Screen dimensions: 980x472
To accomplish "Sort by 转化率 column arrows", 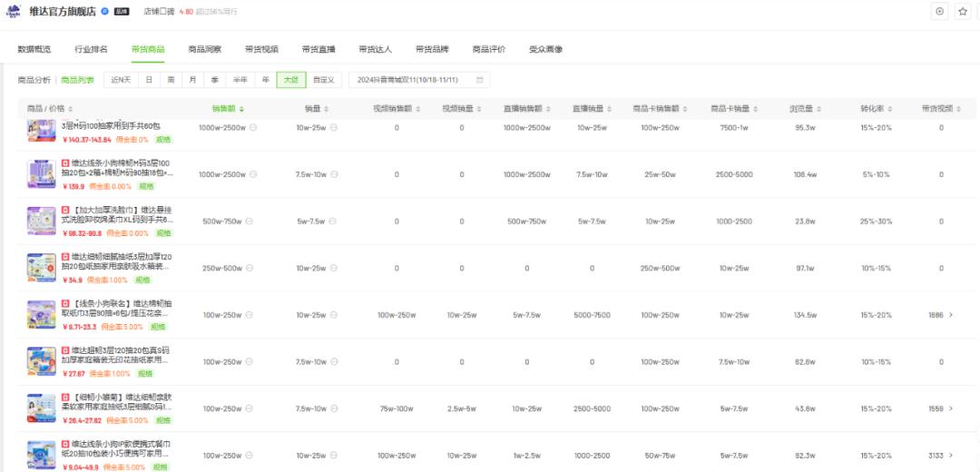I will (889, 109).
